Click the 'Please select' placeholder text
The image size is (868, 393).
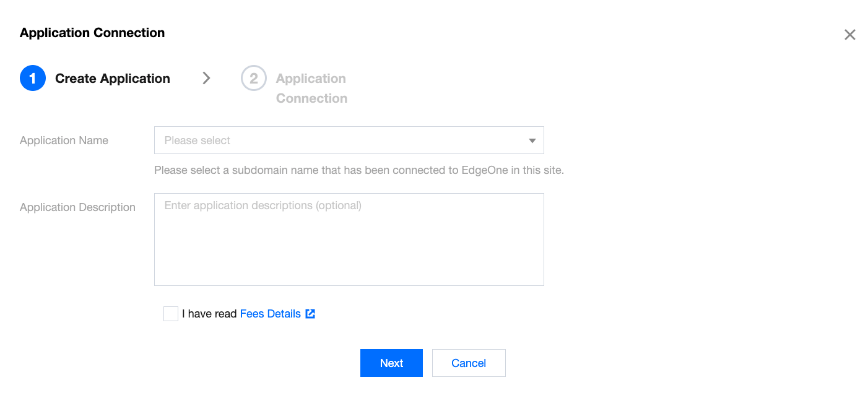(197, 140)
